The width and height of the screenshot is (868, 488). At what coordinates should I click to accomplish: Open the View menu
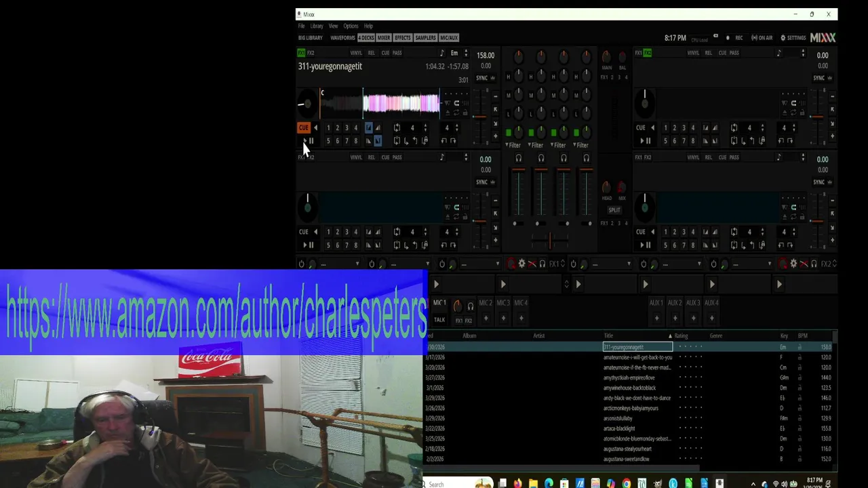click(x=333, y=26)
